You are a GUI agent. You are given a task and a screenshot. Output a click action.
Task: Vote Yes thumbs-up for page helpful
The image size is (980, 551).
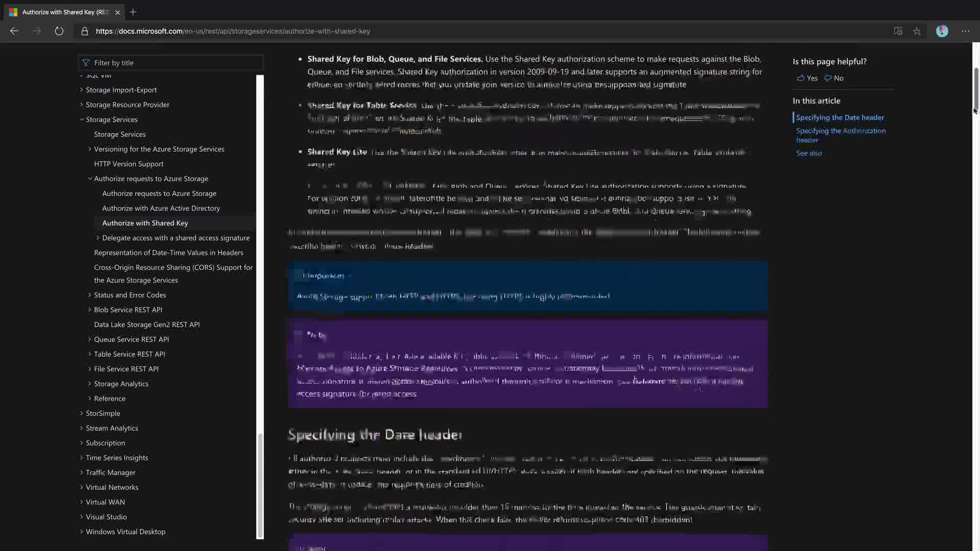click(807, 78)
